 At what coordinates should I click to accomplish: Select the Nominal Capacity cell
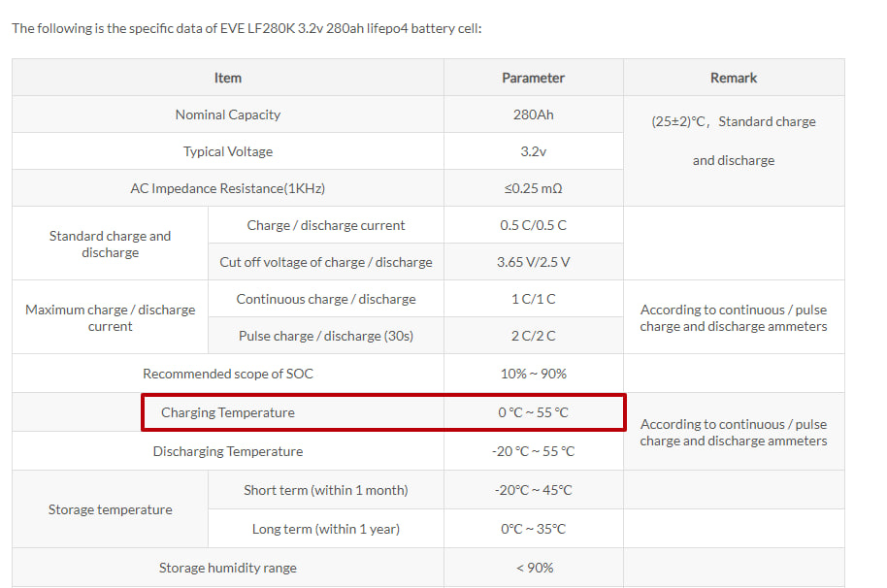(x=227, y=114)
